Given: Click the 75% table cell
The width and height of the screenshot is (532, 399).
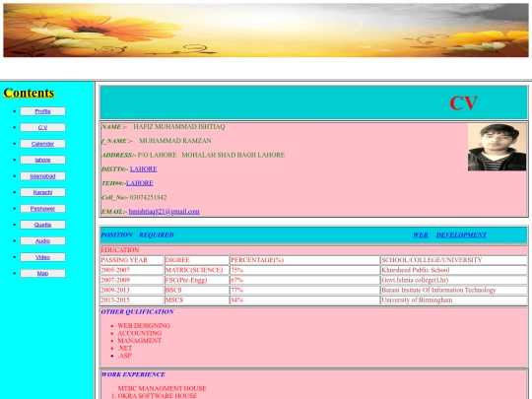Looking at the screenshot, I should tap(304, 270).
